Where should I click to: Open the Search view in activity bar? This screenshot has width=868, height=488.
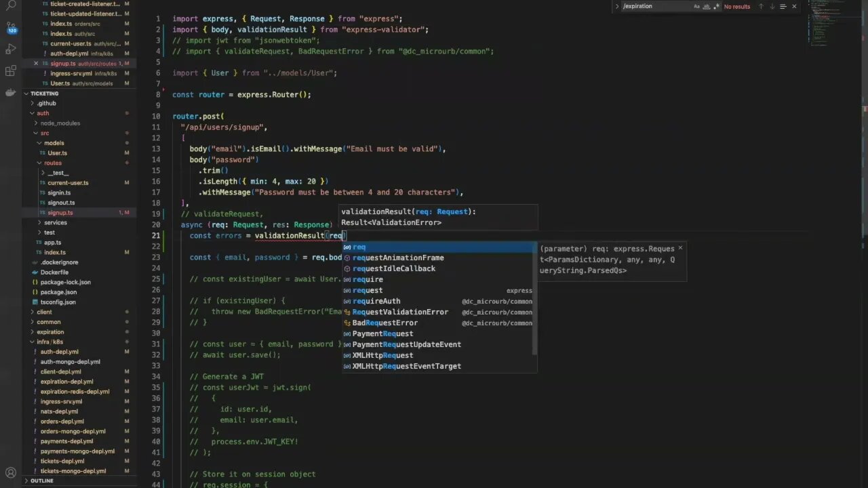(11, 5)
